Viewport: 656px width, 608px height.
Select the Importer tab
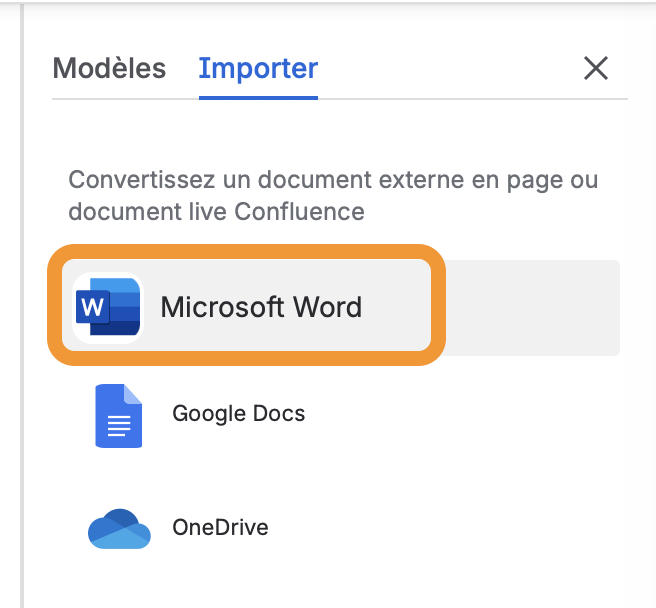[258, 68]
